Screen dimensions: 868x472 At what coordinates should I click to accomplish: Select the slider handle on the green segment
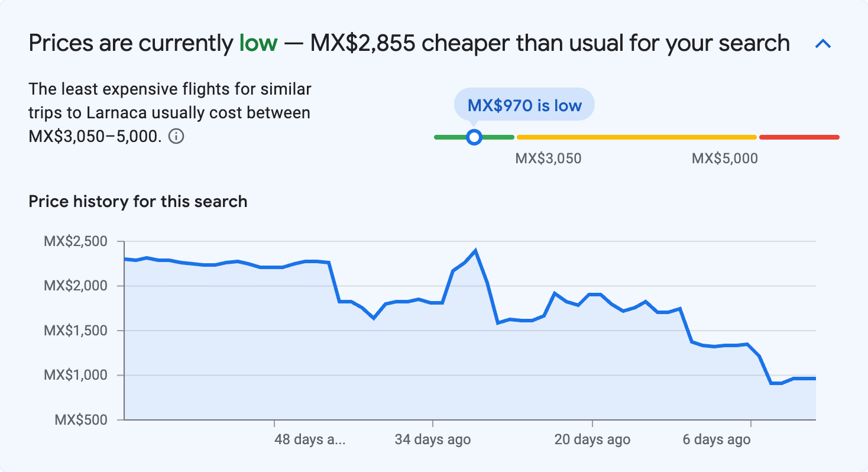coord(474,137)
